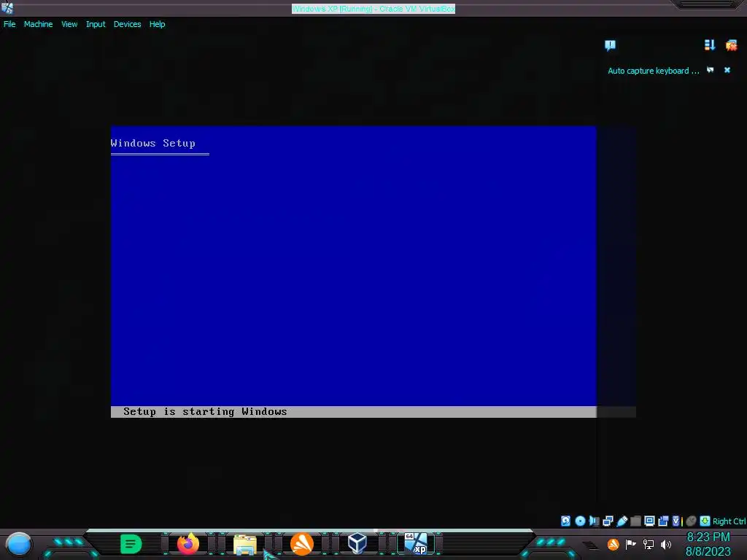Image resolution: width=747 pixels, height=560 pixels.
Task: Click the shared folders indicator
Action: pos(635,521)
